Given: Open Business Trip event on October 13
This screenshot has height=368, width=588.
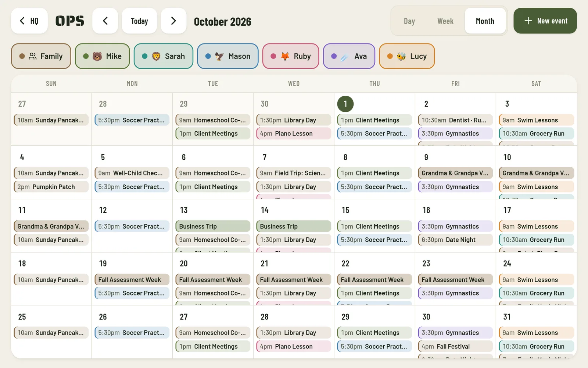Looking at the screenshot, I should coord(213,226).
